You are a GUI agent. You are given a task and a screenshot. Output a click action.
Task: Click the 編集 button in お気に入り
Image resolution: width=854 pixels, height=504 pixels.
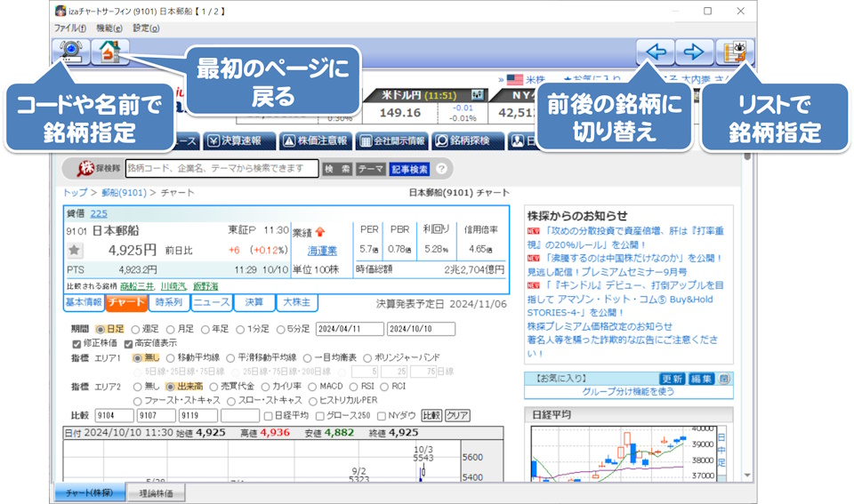[701, 379]
